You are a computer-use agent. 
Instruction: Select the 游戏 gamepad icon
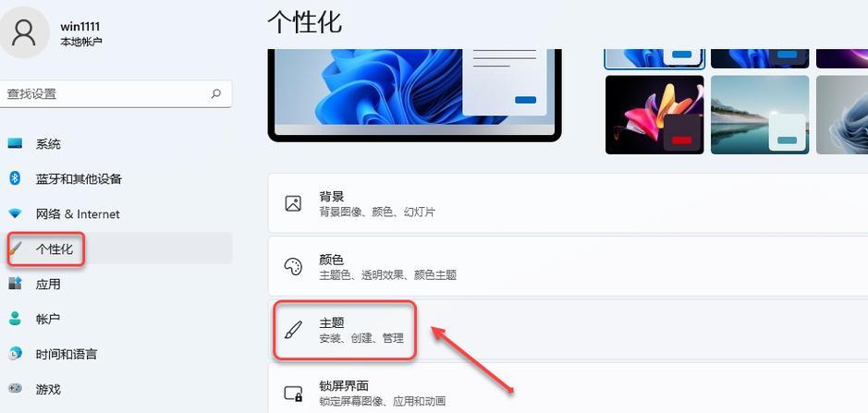click(16, 389)
